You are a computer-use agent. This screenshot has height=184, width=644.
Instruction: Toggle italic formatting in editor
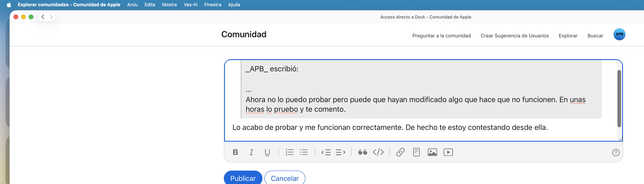(251, 152)
